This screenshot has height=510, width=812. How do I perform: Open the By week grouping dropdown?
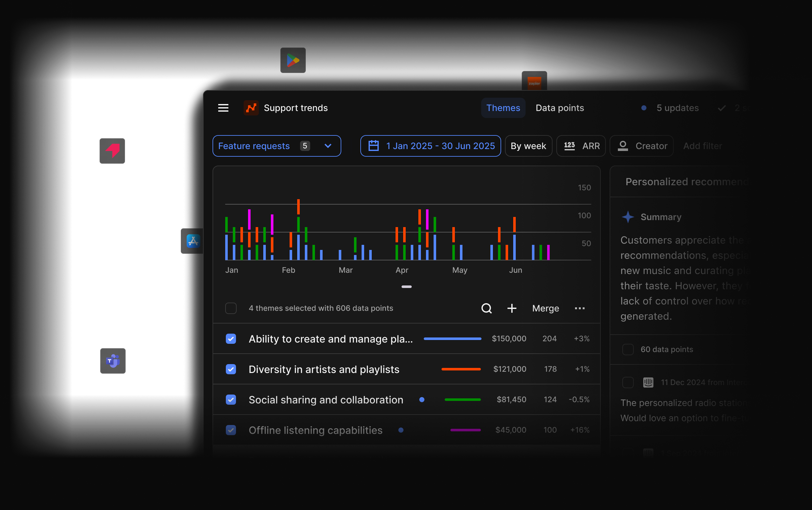pos(528,146)
